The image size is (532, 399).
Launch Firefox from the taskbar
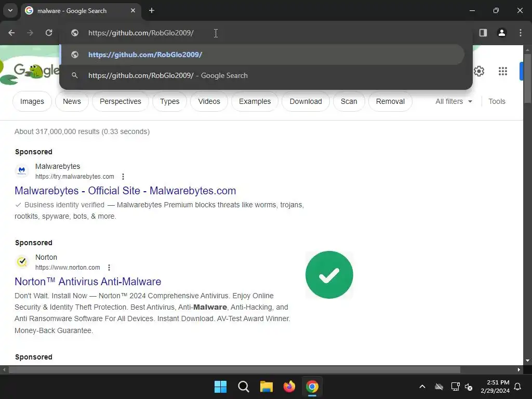coord(289,387)
